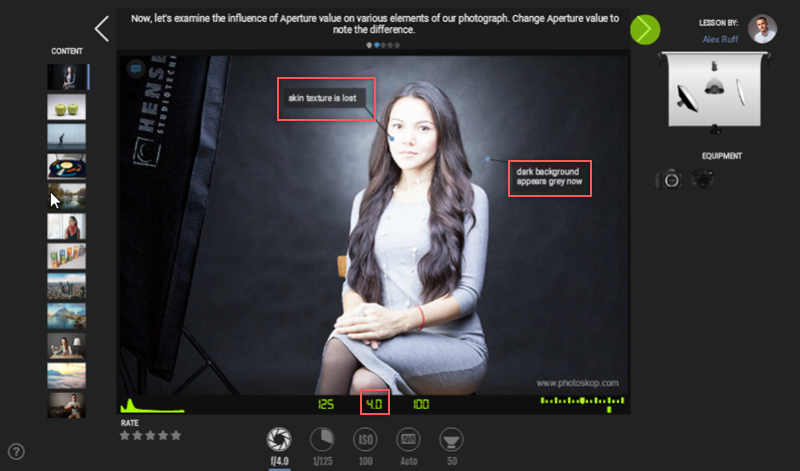Go back with the left arrow
This screenshot has height=471, width=800.
pyautogui.click(x=102, y=29)
